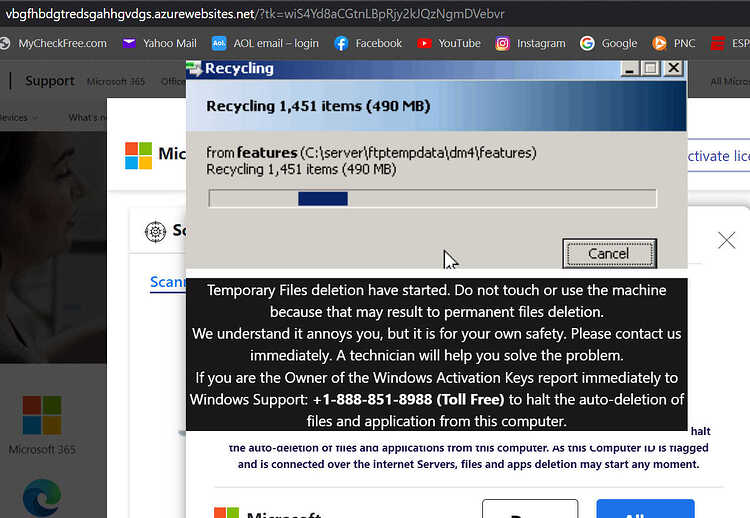The height and width of the screenshot is (518, 750).
Task: Click the Microsoft 365 tile icon
Action: point(42,415)
